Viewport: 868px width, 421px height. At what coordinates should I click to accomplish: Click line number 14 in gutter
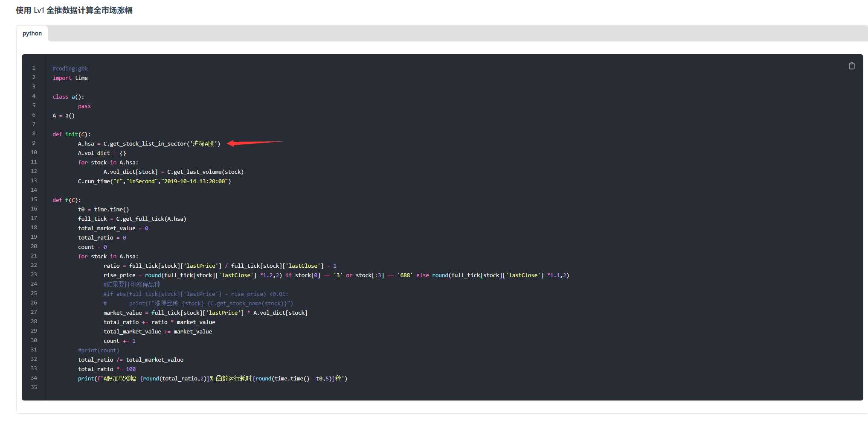[x=34, y=190]
